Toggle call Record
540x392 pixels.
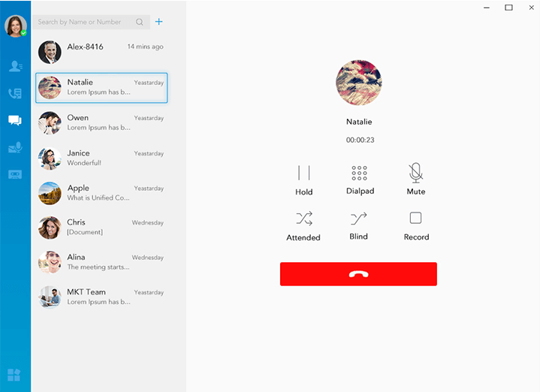click(x=416, y=226)
